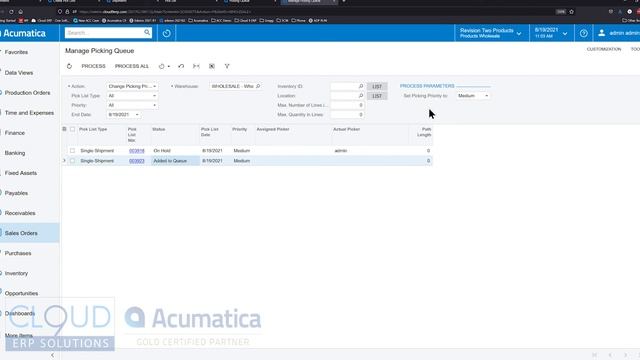Viewport: 640px width, 360px height.
Task: Open Production Orders workspace
Action: coord(27,93)
